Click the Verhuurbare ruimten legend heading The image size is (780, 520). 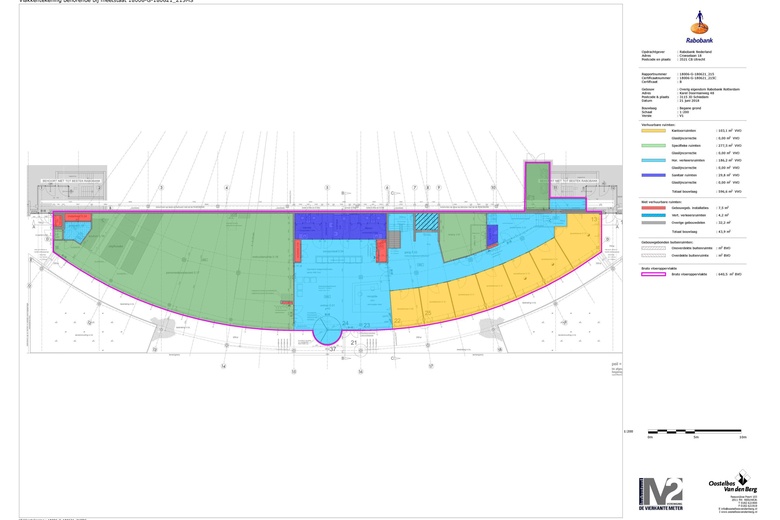(x=660, y=125)
